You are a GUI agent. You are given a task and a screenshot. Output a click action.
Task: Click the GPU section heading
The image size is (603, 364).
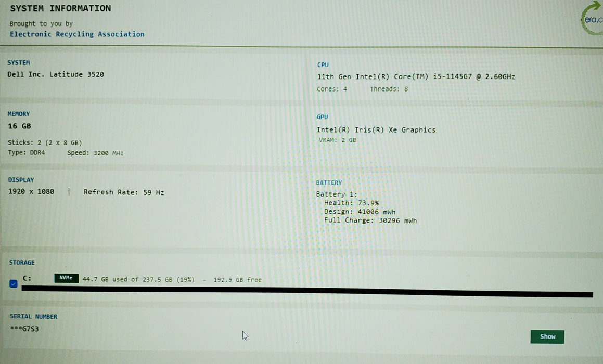pyautogui.click(x=322, y=117)
